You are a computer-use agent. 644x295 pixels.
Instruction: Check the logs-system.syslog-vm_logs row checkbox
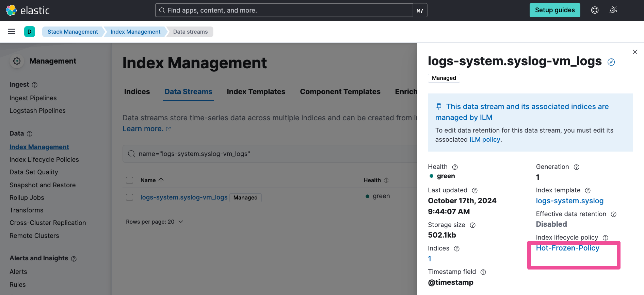[130, 197]
